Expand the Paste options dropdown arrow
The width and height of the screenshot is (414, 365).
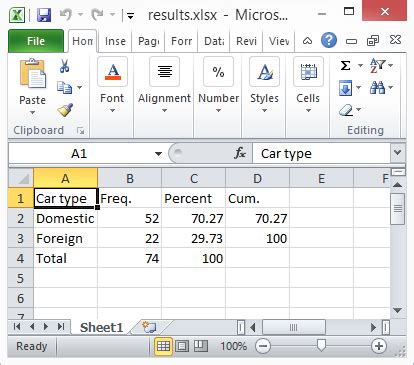[x=32, y=113]
